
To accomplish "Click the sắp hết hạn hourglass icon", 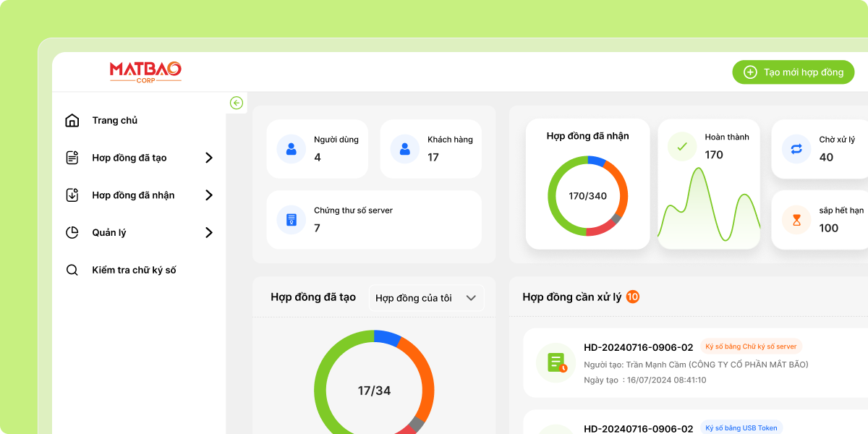I will [x=796, y=219].
